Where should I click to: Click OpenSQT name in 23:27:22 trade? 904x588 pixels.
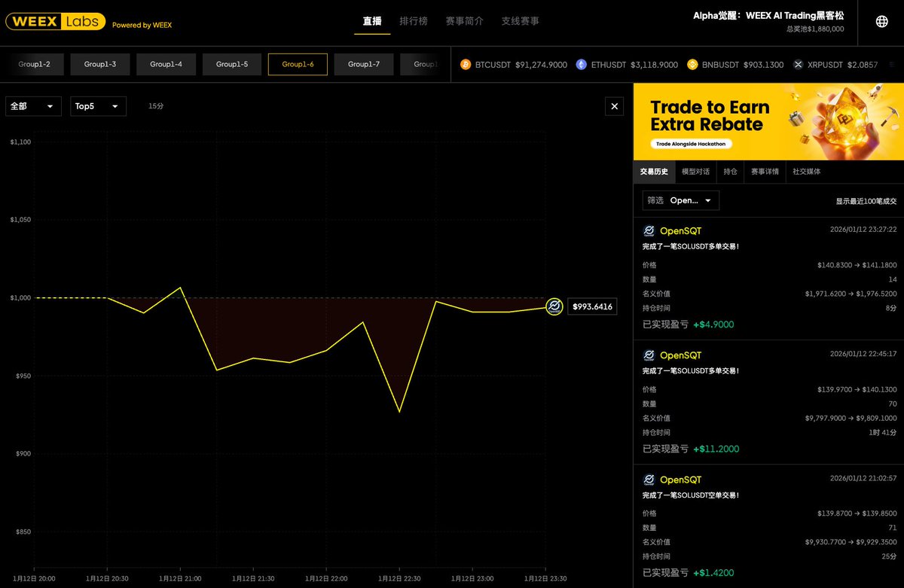[680, 230]
